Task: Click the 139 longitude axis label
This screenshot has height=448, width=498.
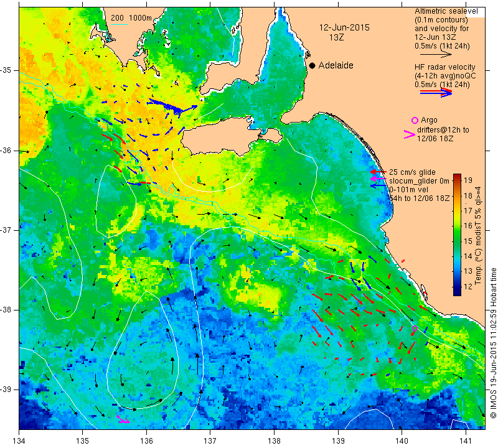Action: coord(338,441)
